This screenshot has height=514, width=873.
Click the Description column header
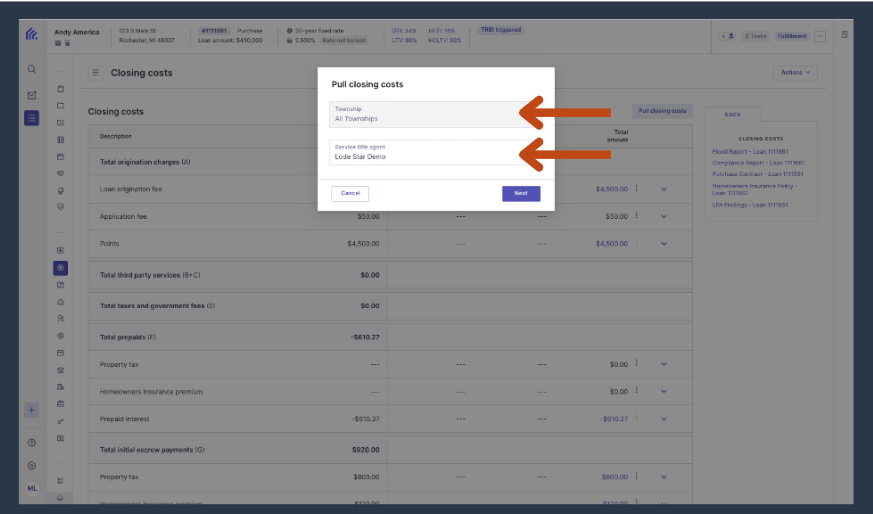click(x=116, y=136)
